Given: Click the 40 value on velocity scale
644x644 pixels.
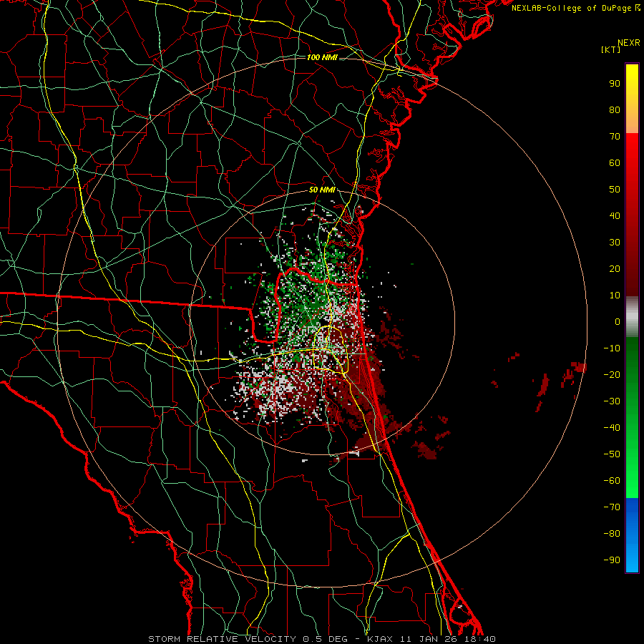Looking at the screenshot, I should click(x=615, y=215).
